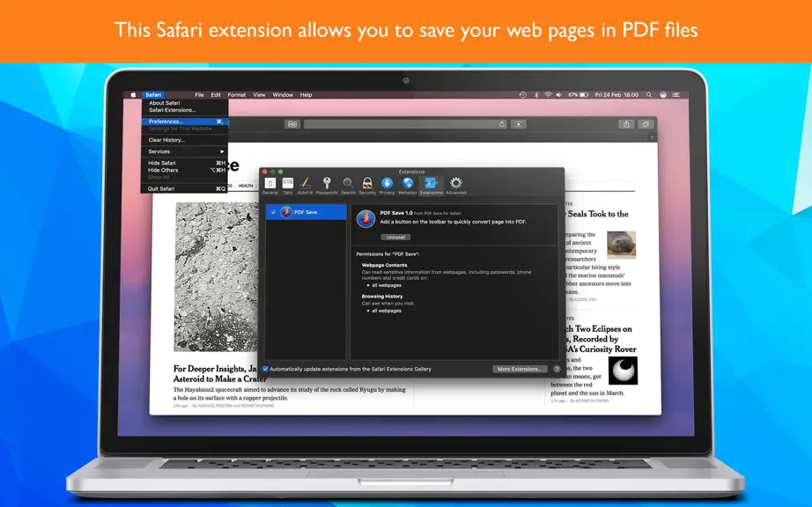This screenshot has height=507, width=812.
Task: Open the Passwords key icon pane
Action: coord(327,185)
